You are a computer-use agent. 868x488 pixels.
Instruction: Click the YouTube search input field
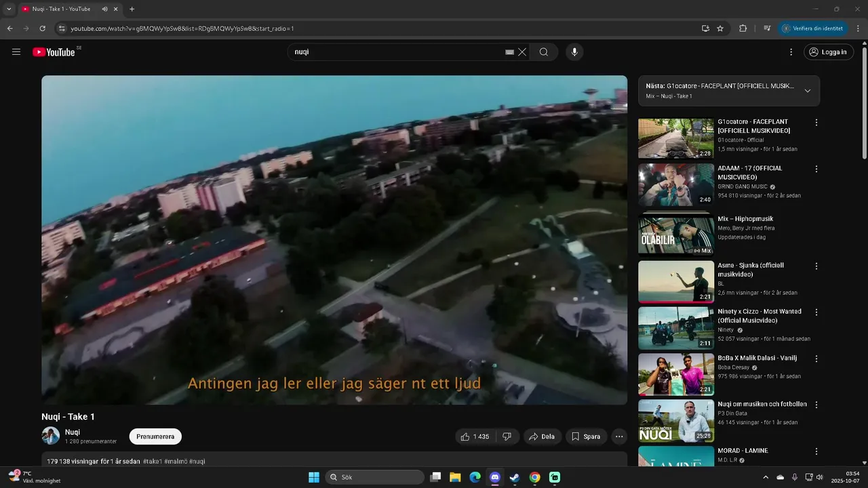[397, 52]
